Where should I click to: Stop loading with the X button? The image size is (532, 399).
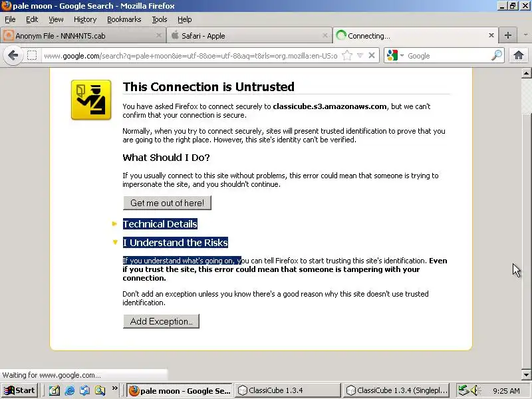(x=372, y=55)
